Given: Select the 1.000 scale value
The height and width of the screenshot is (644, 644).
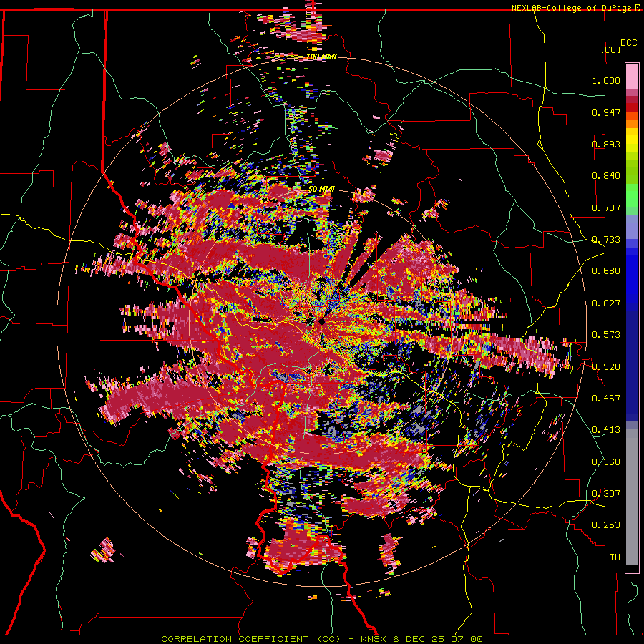Looking at the screenshot, I should (606, 80).
